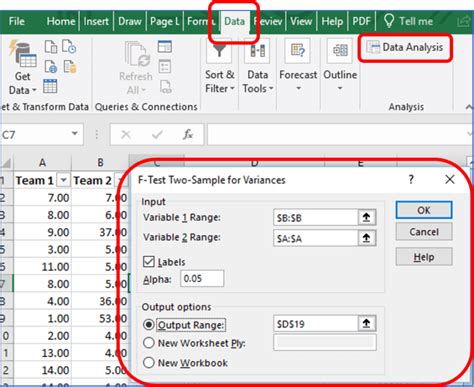
Task: Click the Output Range input field
Action: pyautogui.click(x=316, y=323)
